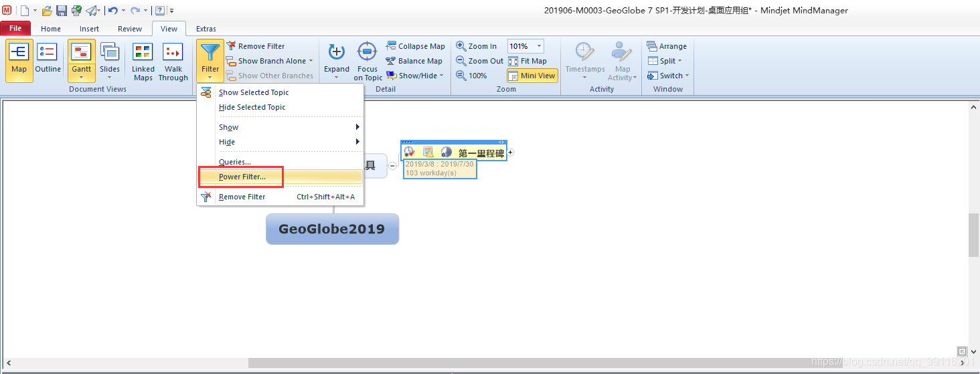Image resolution: width=980 pixels, height=374 pixels.
Task: Switch to Map view
Action: coord(19,60)
